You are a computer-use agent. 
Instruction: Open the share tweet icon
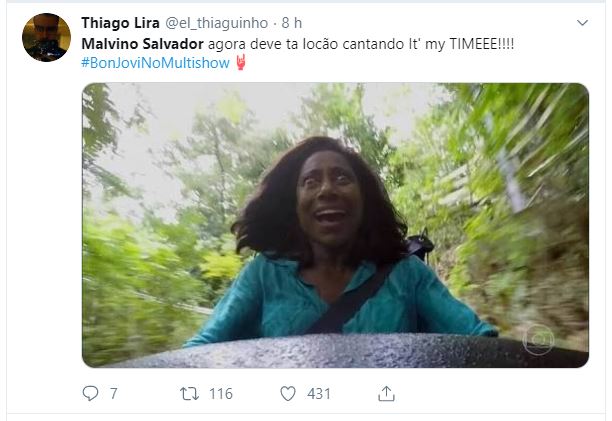click(x=386, y=394)
